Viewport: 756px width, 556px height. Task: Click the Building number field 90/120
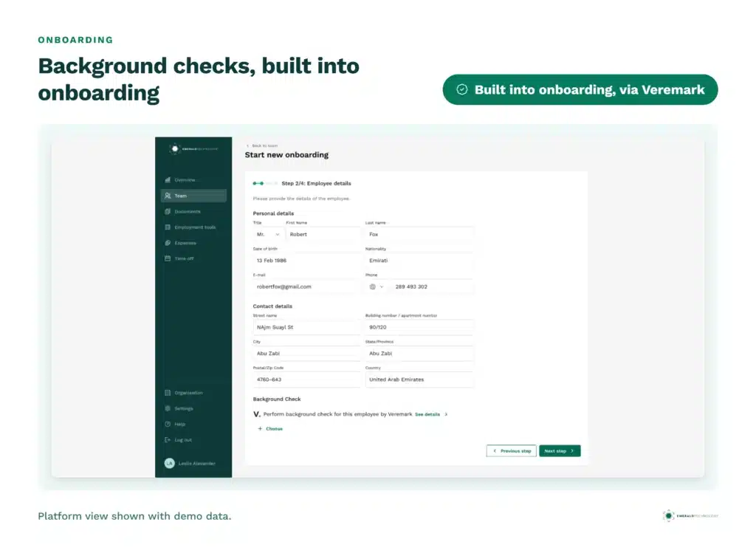point(419,327)
